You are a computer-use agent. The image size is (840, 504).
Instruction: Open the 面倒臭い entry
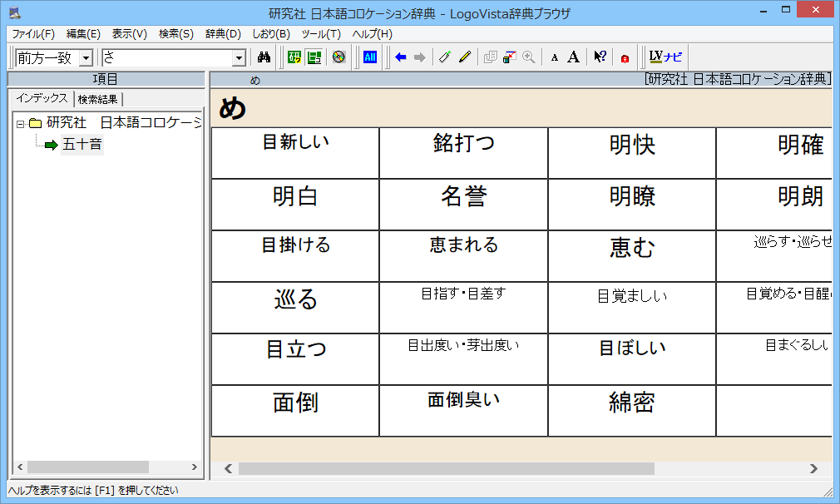463,400
